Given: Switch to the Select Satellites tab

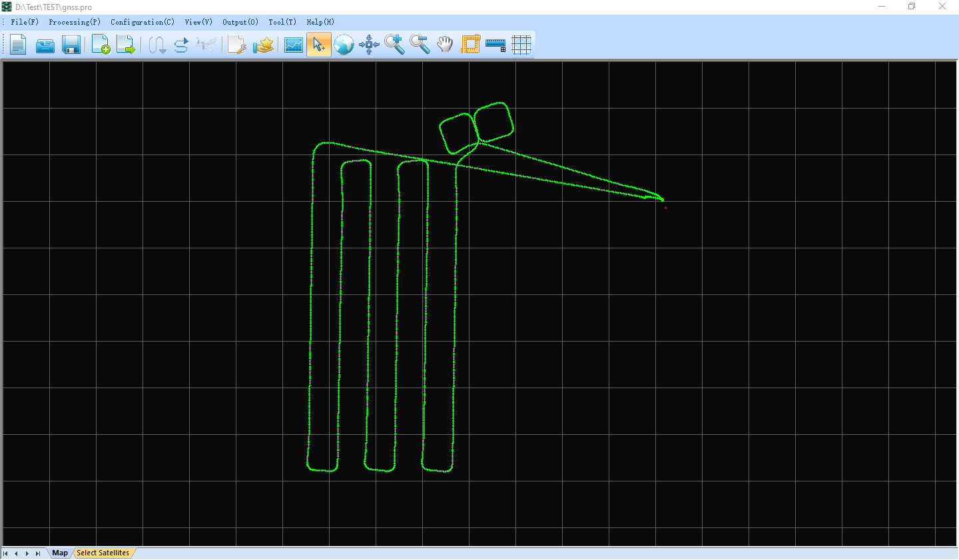Looking at the screenshot, I should tap(103, 553).
